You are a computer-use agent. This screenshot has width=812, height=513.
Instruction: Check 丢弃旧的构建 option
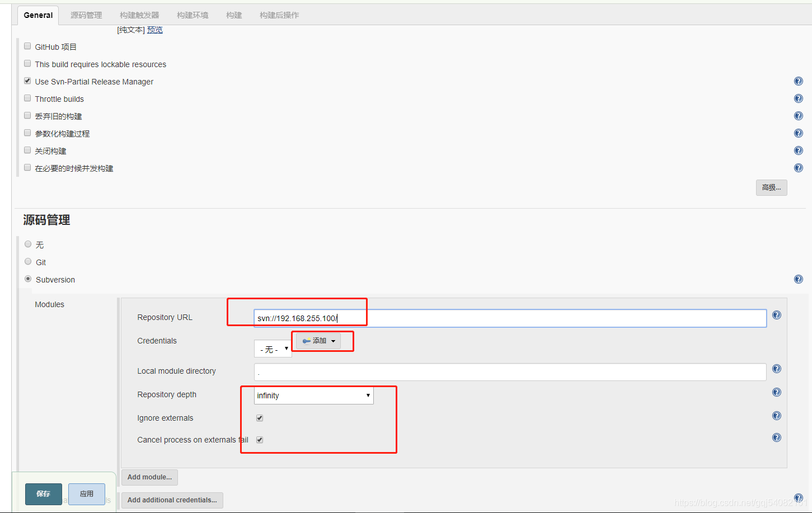(x=27, y=116)
